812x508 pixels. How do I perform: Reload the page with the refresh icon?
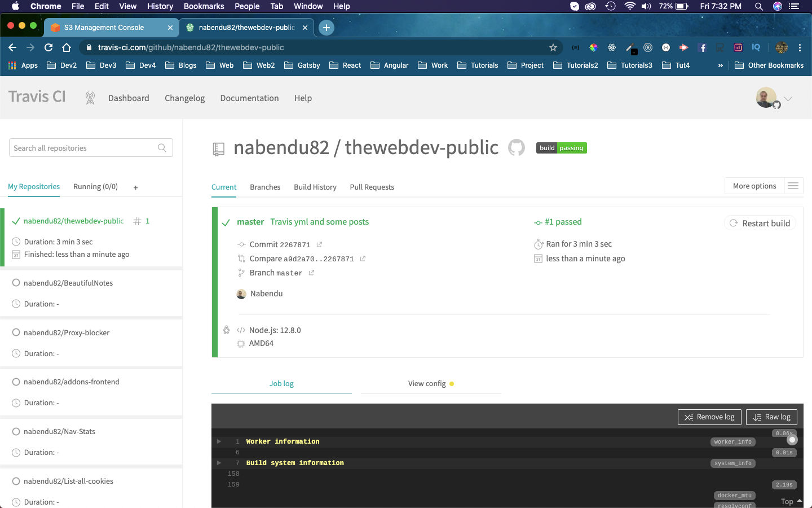coord(48,47)
